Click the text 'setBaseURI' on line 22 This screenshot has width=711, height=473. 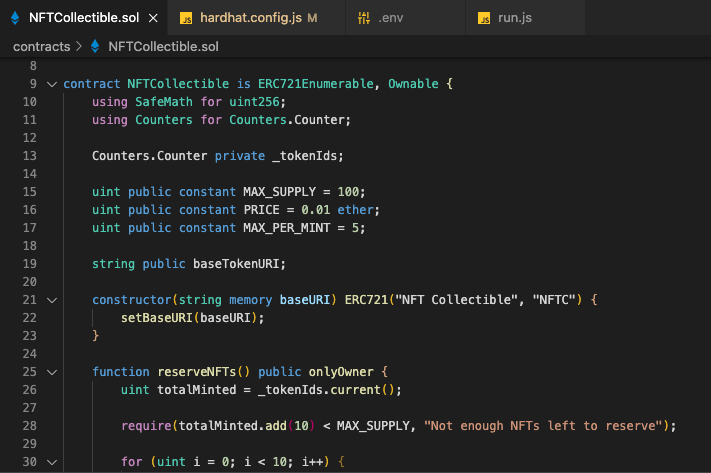(156, 318)
